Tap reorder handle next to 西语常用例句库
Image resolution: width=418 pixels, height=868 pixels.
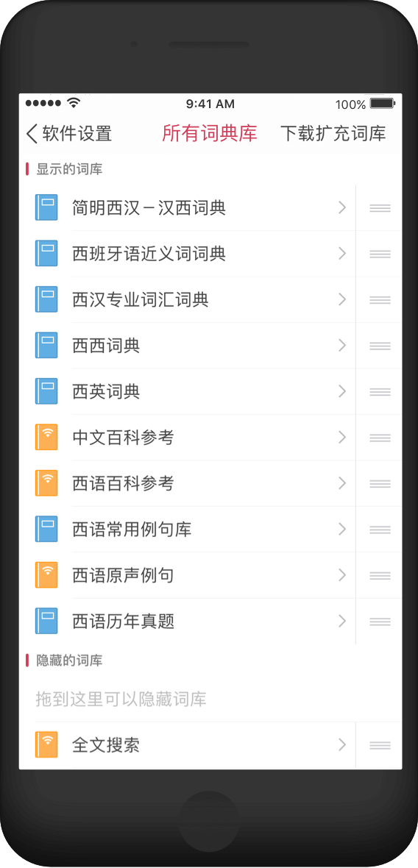[380, 530]
